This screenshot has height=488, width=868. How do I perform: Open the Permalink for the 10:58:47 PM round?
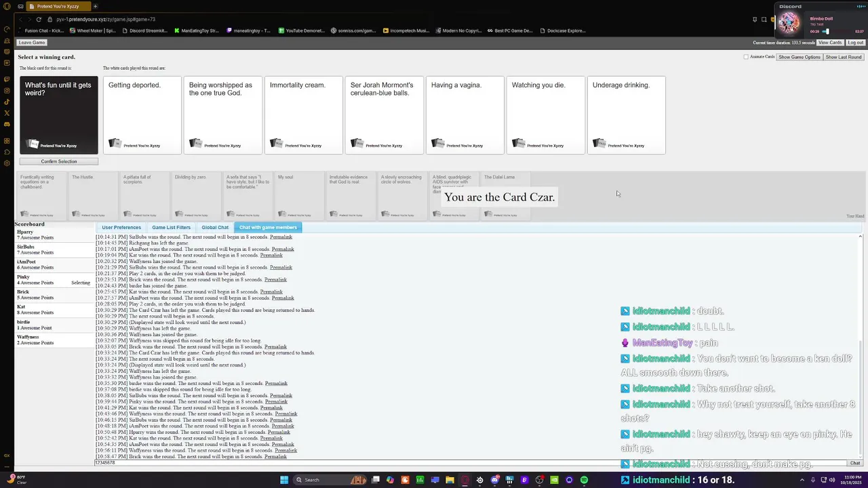pyautogui.click(x=275, y=457)
